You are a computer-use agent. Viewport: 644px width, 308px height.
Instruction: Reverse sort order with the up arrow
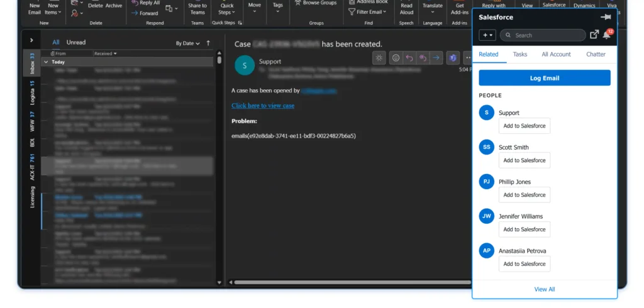point(208,43)
